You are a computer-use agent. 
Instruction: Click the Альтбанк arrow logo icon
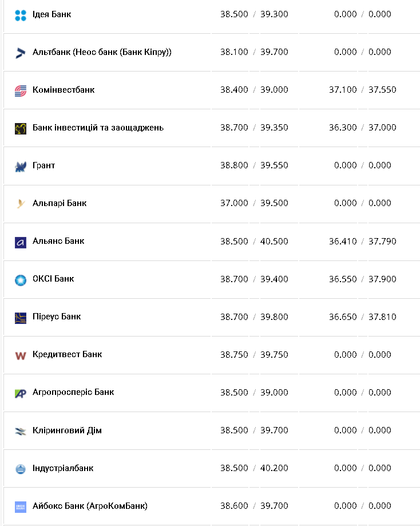coord(21,53)
